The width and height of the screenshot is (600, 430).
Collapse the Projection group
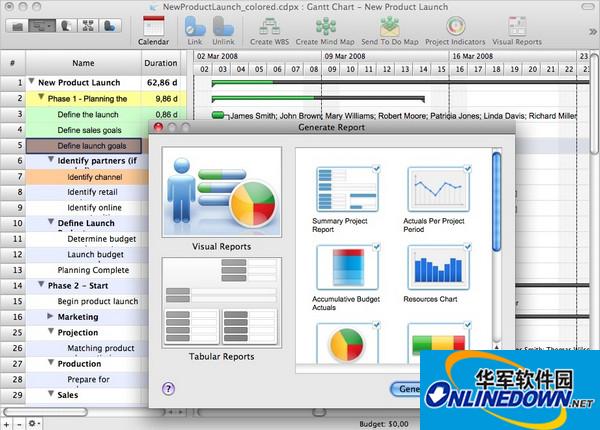click(51, 331)
